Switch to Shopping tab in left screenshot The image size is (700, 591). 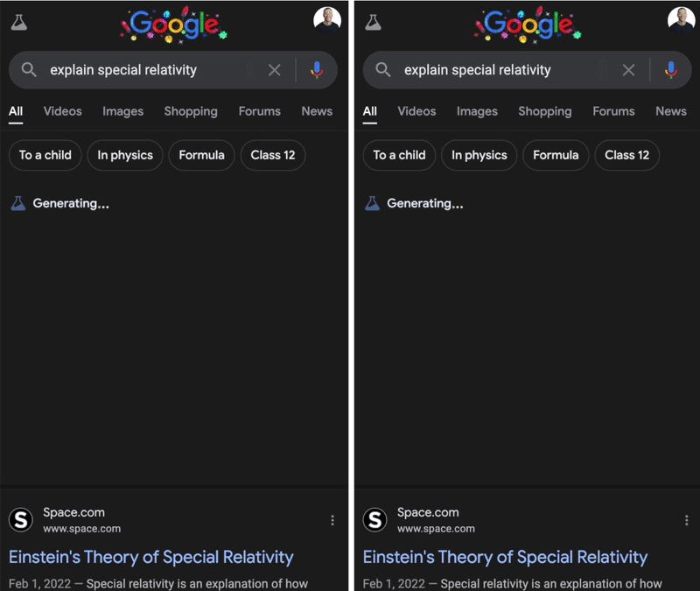[191, 111]
